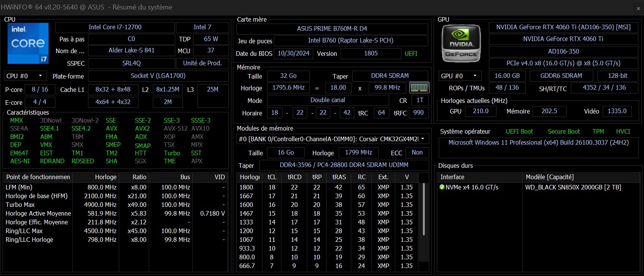Click the Point de fonctionnement column header
Image resolution: width=644 pixels, height=276 pixels.
38,177
